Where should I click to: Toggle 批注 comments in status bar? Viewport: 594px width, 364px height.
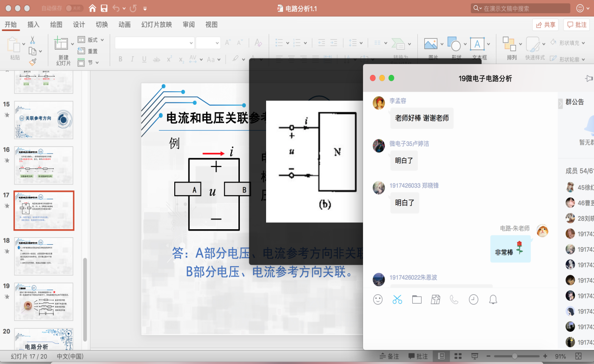click(x=418, y=356)
